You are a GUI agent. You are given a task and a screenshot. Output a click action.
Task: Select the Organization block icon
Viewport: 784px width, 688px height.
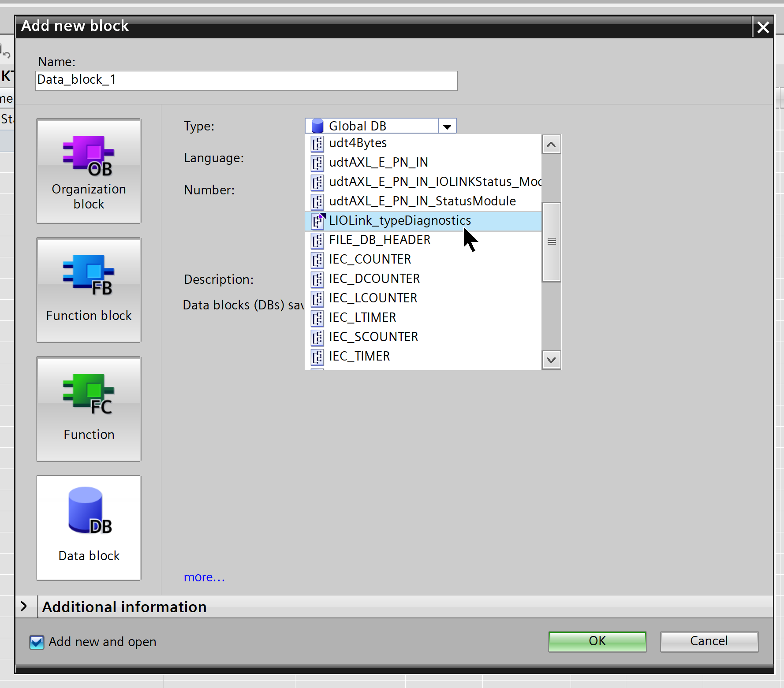89,156
